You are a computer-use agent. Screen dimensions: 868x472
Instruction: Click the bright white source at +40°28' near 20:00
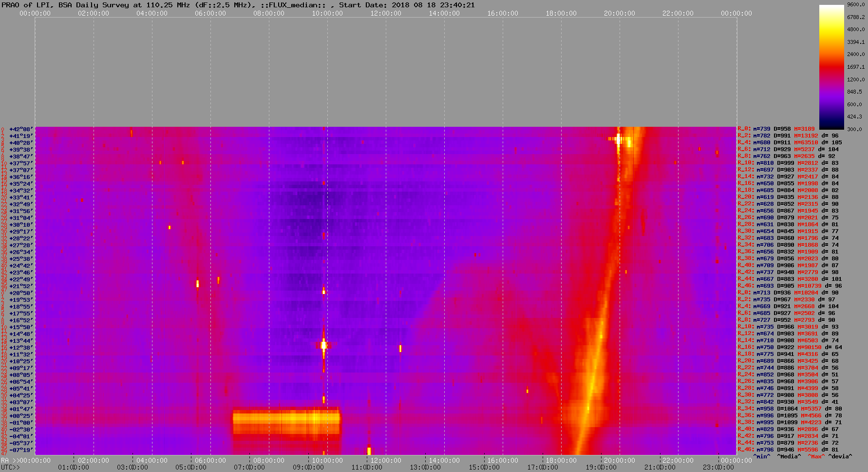point(619,139)
